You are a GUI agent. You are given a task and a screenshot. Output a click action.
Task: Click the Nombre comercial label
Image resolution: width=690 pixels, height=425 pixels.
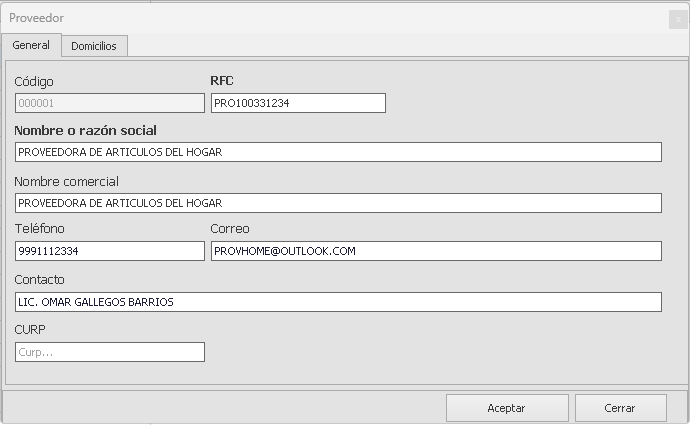66,181
